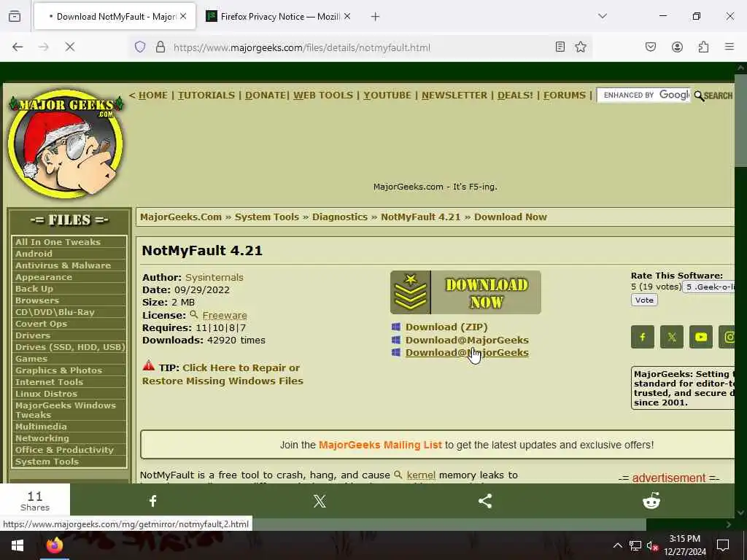Stop page loading with the X button
Image resolution: width=747 pixels, height=560 pixels.
point(69,47)
